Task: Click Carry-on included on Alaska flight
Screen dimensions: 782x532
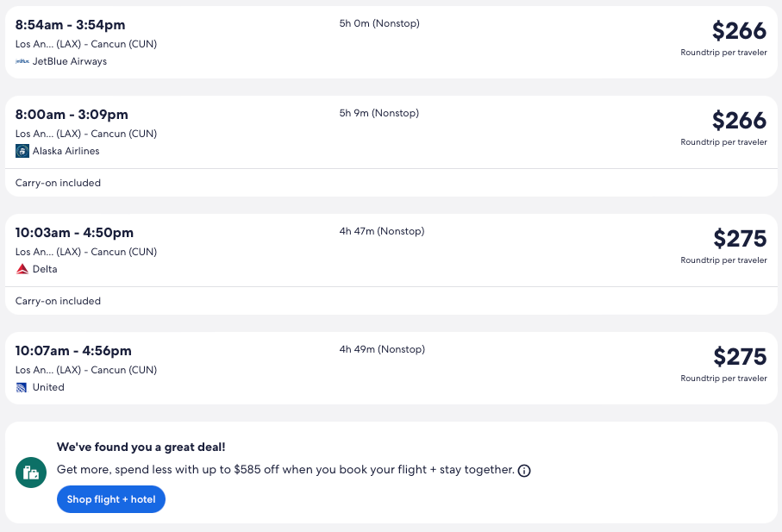Action: [x=58, y=183]
